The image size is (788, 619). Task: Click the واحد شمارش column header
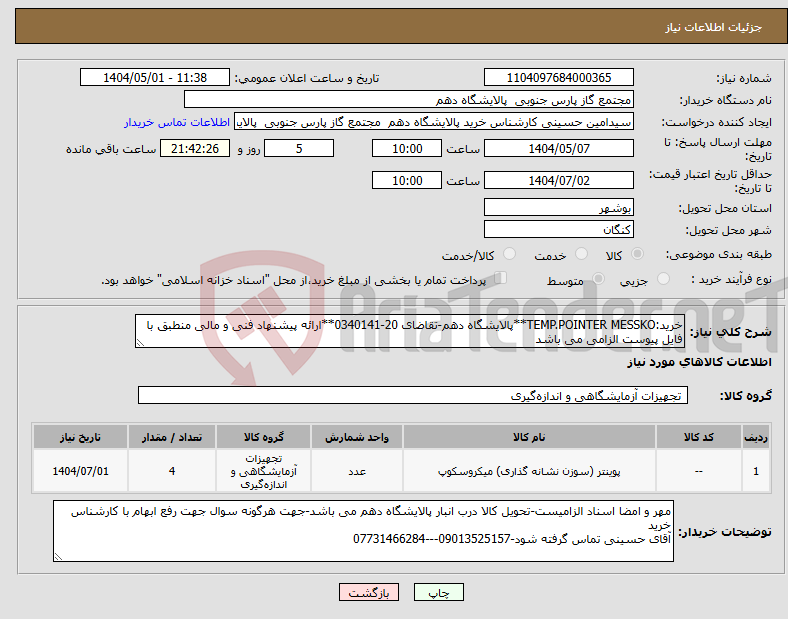pyautogui.click(x=357, y=437)
